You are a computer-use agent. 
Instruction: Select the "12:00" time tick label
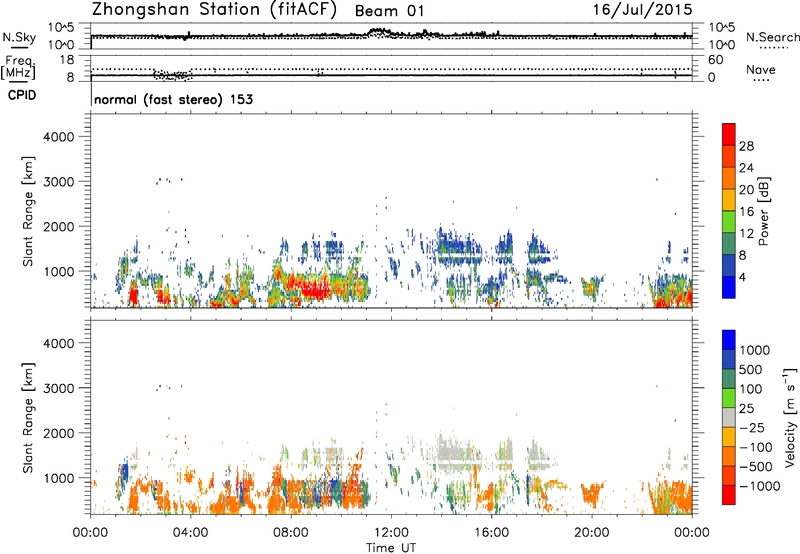[x=391, y=533]
